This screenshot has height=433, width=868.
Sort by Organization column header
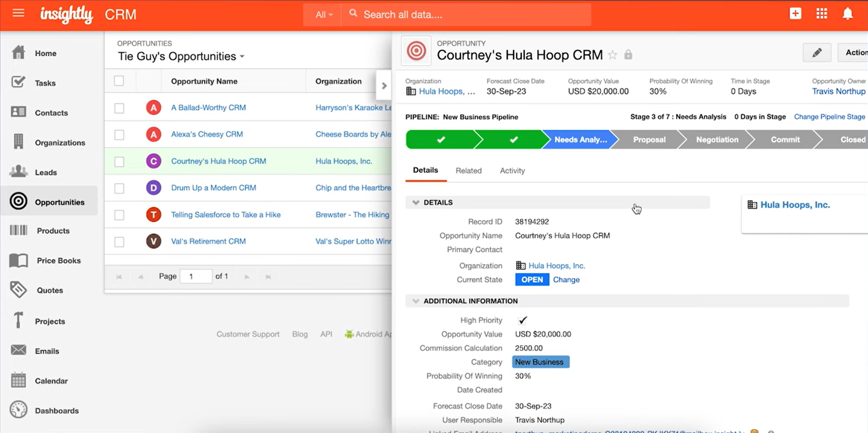(338, 81)
